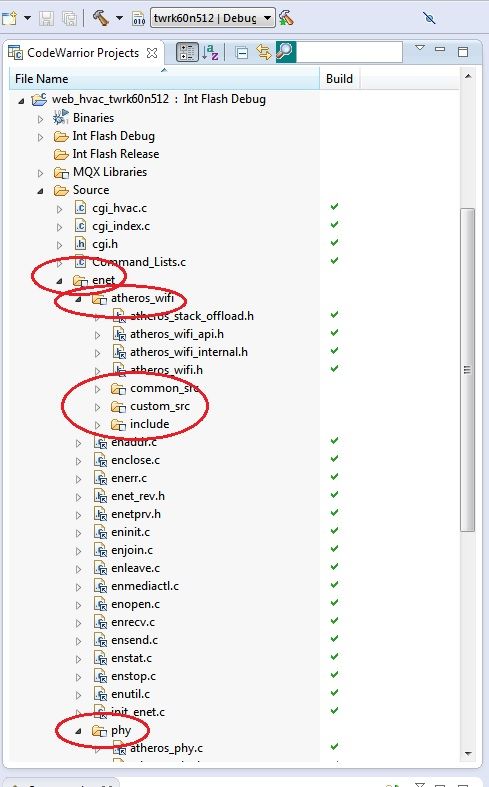Select enopen.c file
The image size is (489, 787).
pos(136,604)
